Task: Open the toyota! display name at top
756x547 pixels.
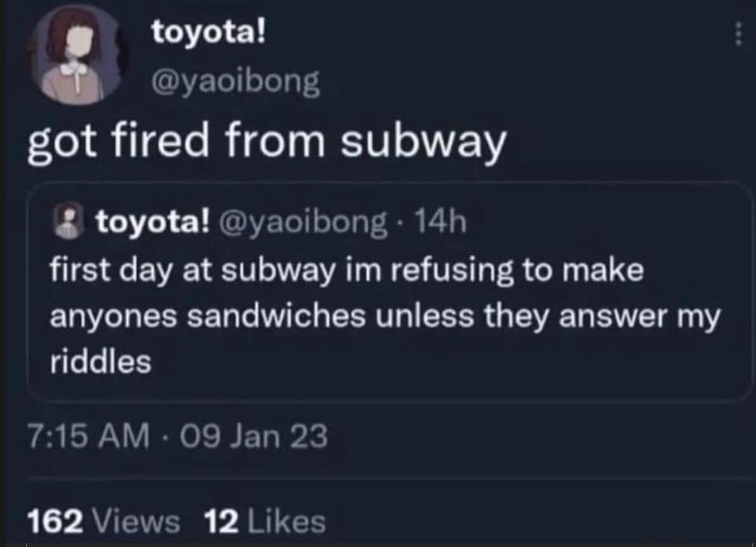Action: point(208,32)
